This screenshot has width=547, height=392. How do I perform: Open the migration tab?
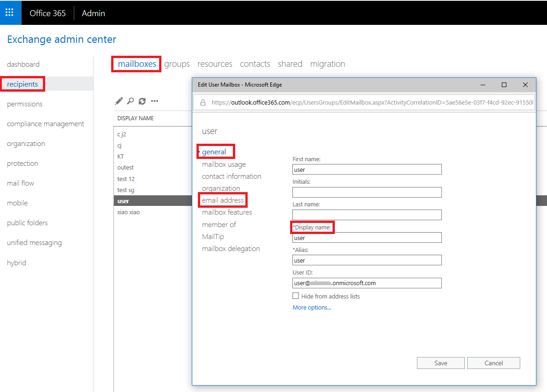click(327, 64)
